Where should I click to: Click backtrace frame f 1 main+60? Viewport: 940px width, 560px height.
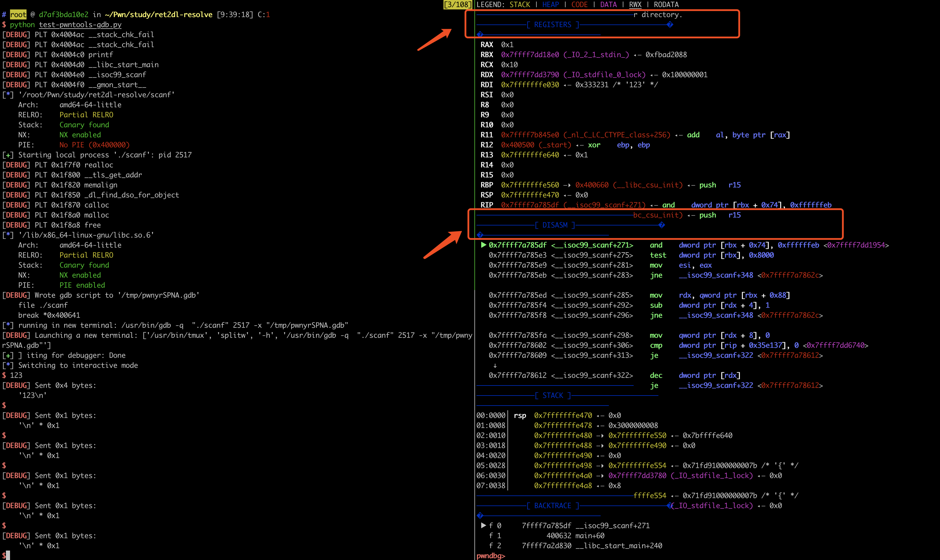[547, 536]
